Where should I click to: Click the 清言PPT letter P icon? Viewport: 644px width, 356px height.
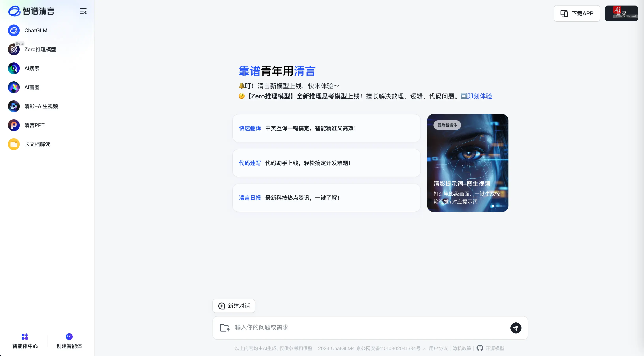(x=14, y=125)
